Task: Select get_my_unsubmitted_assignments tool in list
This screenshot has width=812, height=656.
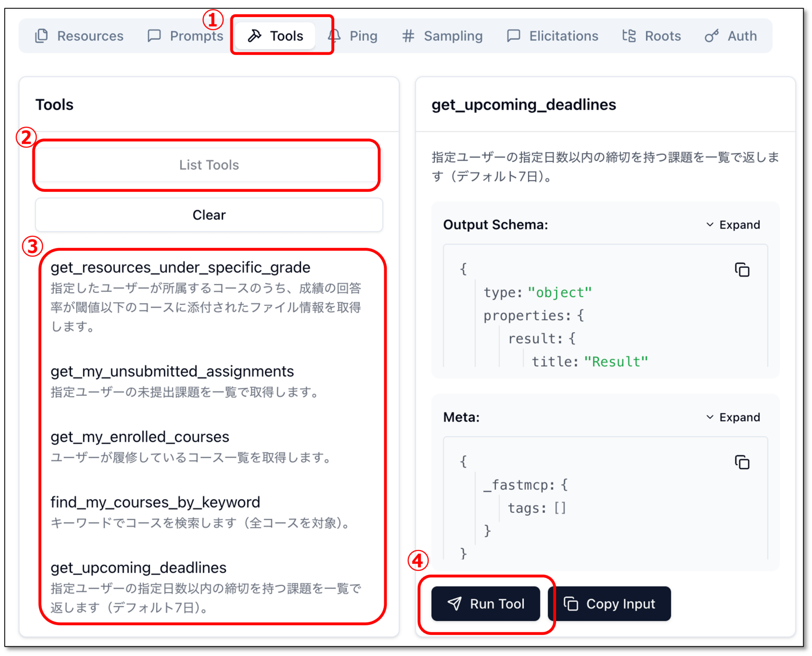Action: 172,372
